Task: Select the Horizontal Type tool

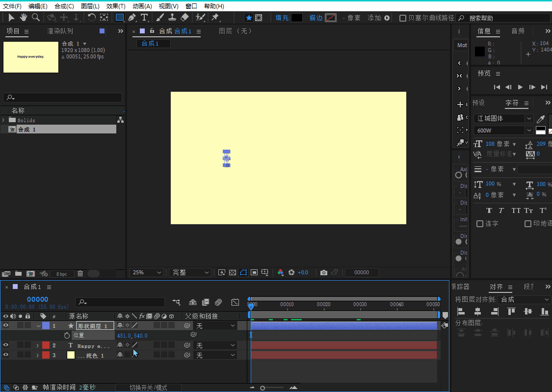Action: pyautogui.click(x=144, y=18)
